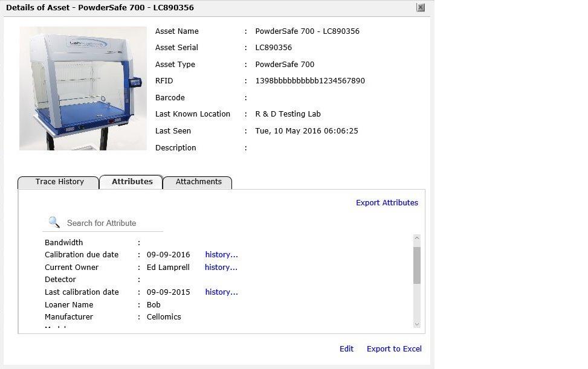The width and height of the screenshot is (588, 369).
Task: Click the Barcode field label
Action: click(170, 98)
